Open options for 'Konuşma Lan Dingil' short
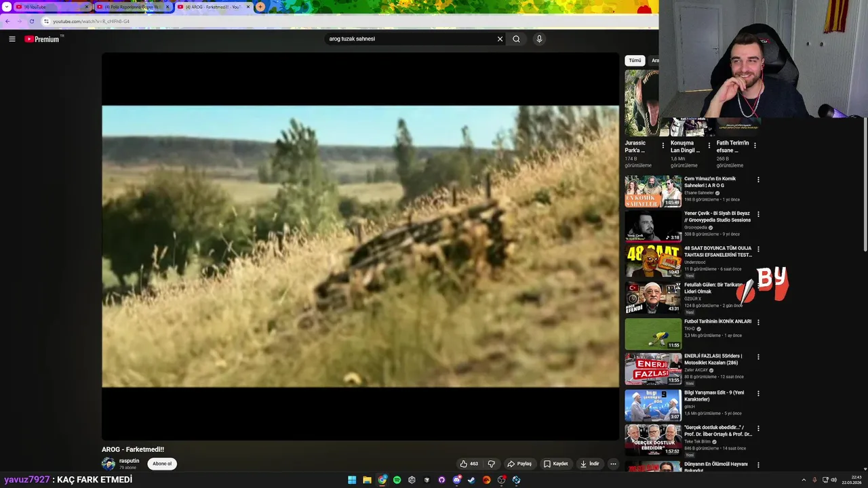Screen dimensions: 868x488 coord(709,145)
